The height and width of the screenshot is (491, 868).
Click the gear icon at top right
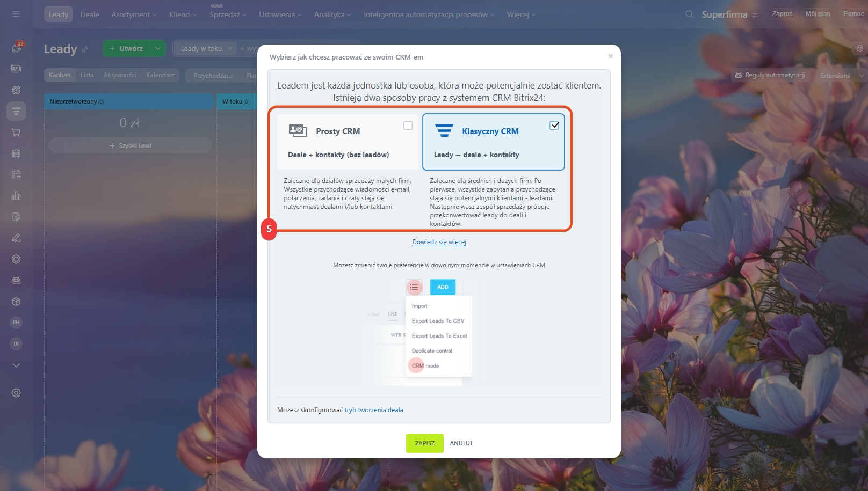(860, 48)
